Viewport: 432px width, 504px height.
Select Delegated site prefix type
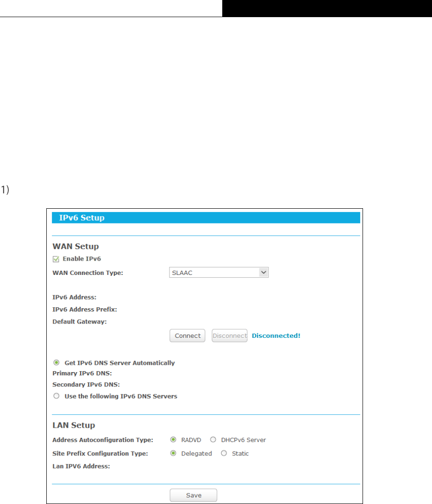pyautogui.click(x=173, y=453)
